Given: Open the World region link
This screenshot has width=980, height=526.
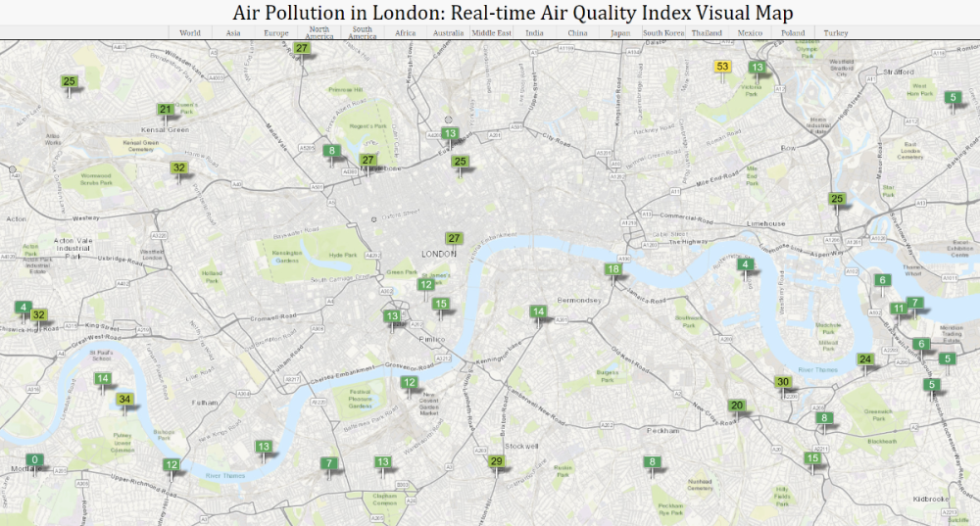Looking at the screenshot, I should (190, 33).
